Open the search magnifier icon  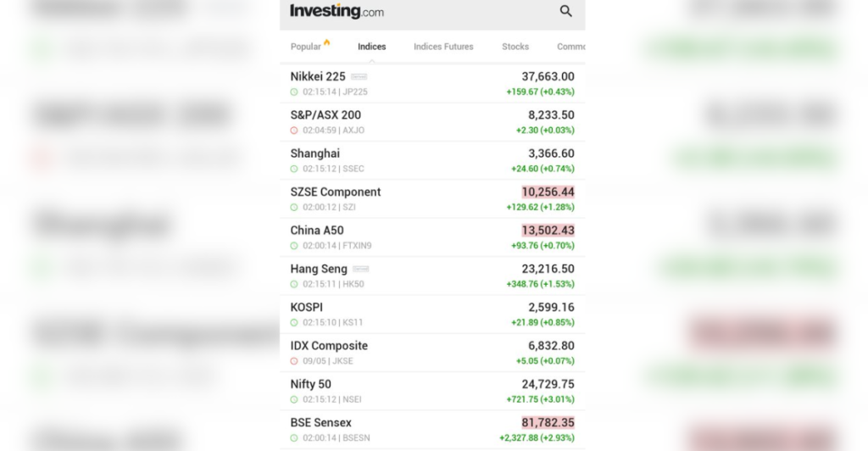[565, 11]
